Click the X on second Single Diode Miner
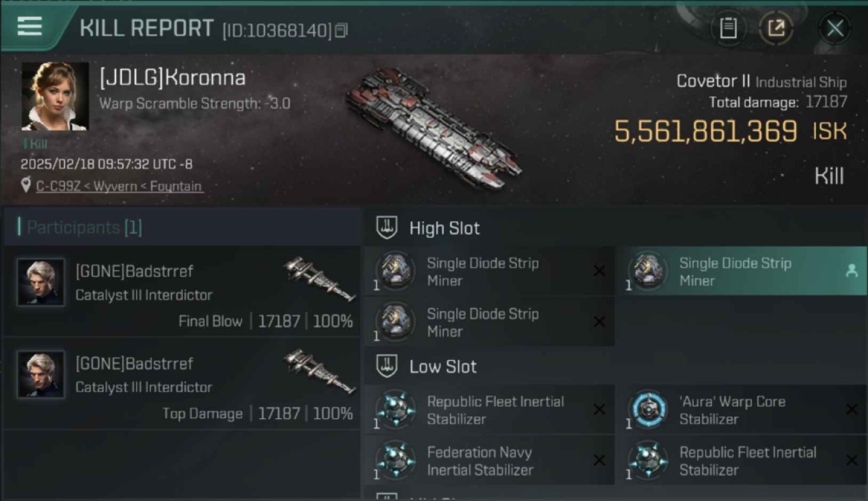The width and height of the screenshot is (868, 501). (600, 322)
